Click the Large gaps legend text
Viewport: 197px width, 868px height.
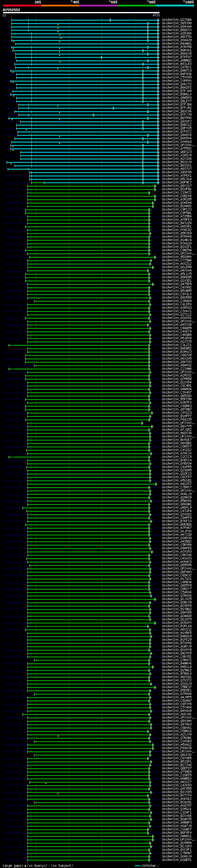pyautogui.click(x=13, y=866)
